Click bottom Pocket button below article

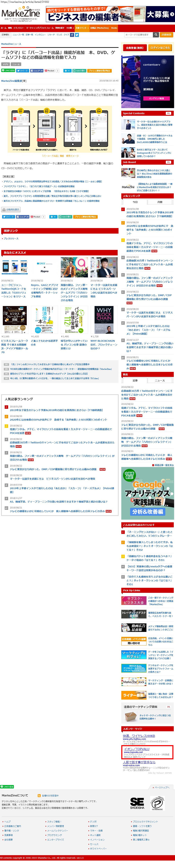pos(35,217)
